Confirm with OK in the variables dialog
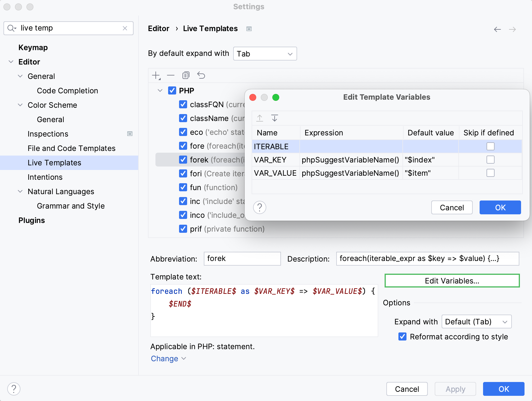532x401 pixels. tap(500, 207)
